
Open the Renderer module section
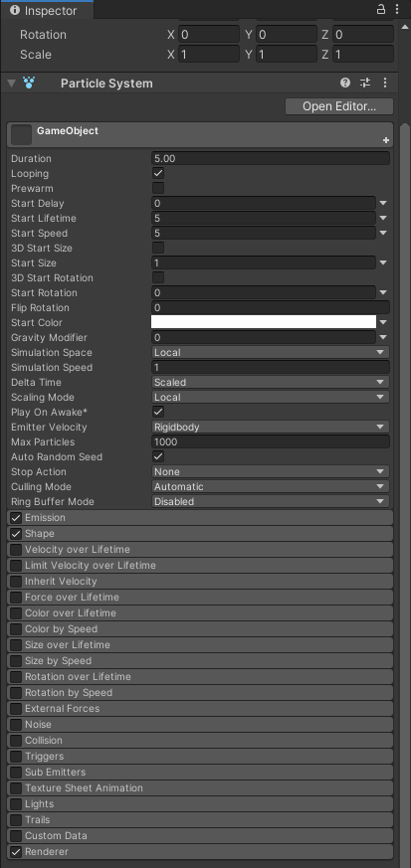click(x=200, y=852)
